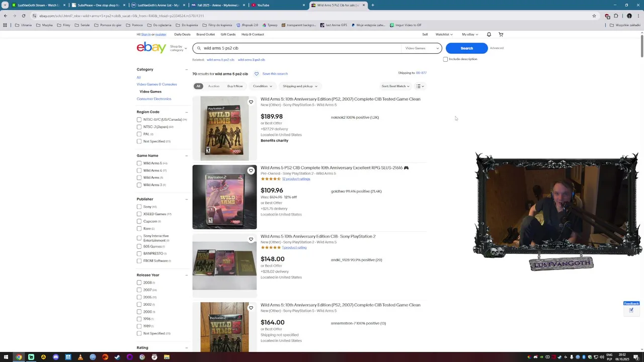Open the $189.98 listing thumbnail image
The width and height of the screenshot is (644, 362).
coord(224,129)
